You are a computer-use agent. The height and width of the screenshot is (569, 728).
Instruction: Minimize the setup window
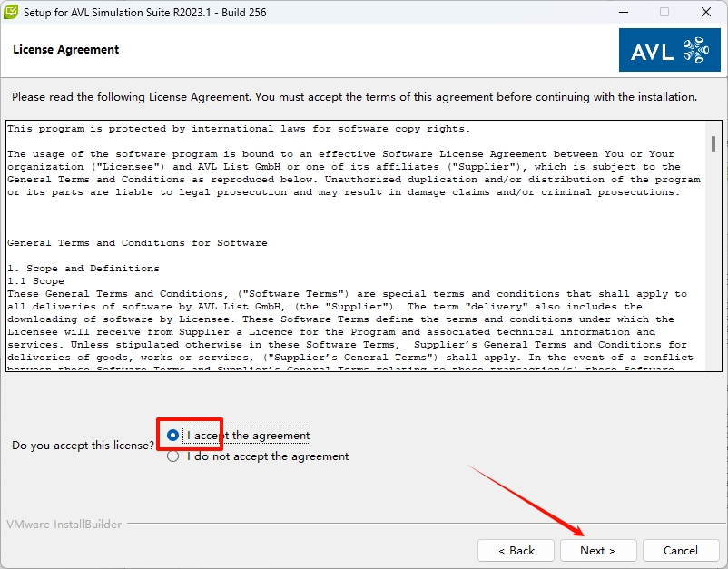[623, 13]
